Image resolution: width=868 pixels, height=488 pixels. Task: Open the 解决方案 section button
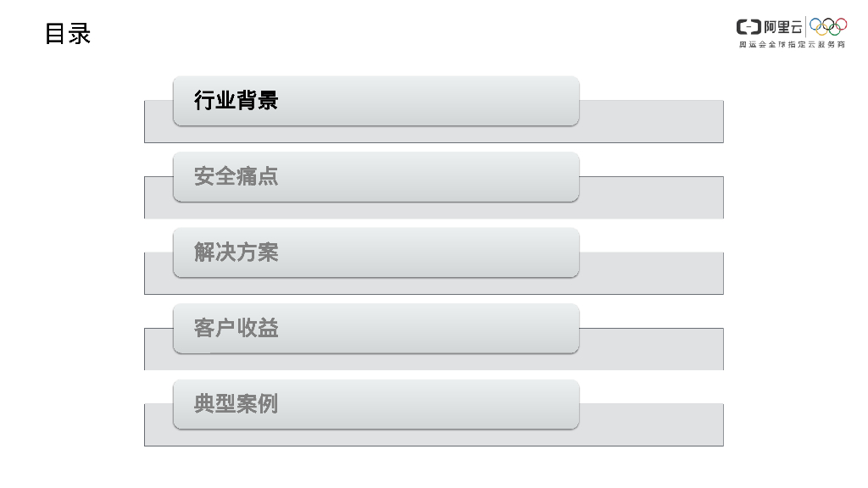point(376,252)
